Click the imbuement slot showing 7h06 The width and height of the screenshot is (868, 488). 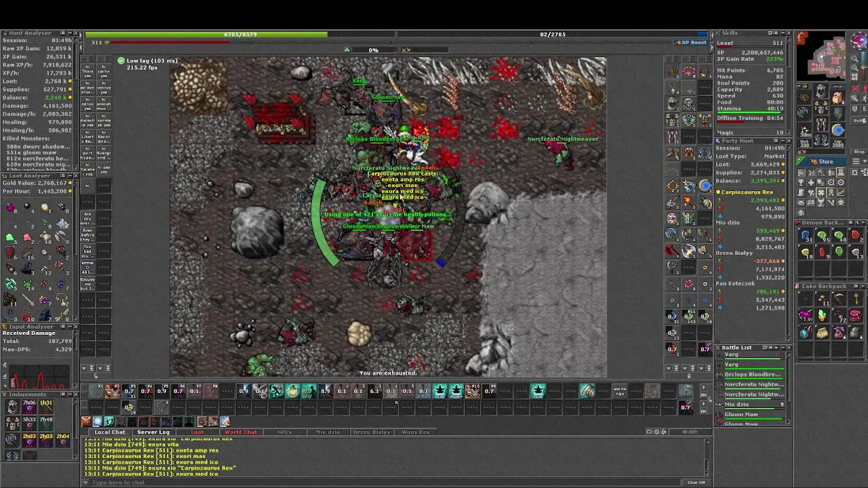click(x=29, y=406)
